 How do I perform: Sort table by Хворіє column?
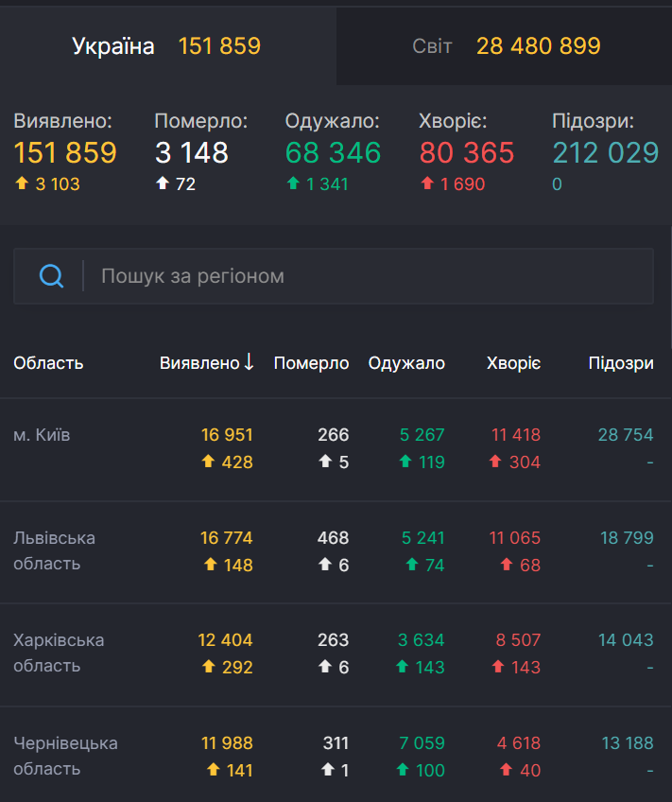tap(513, 363)
